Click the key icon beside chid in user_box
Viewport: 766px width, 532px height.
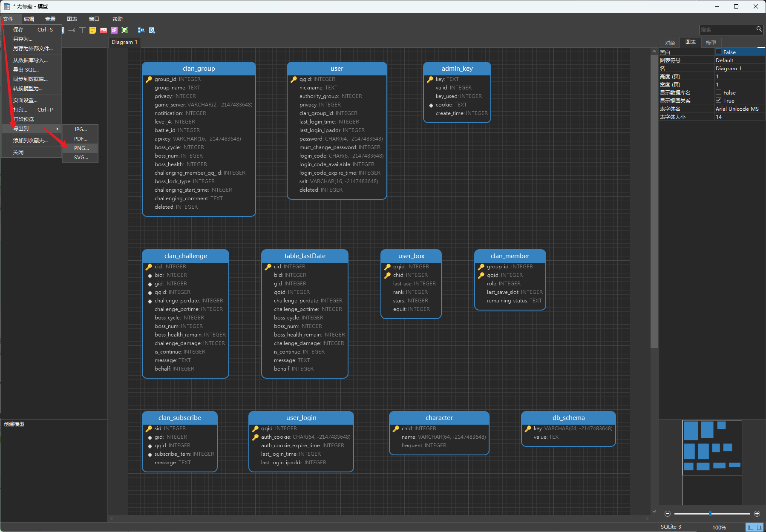pyautogui.click(x=387, y=275)
